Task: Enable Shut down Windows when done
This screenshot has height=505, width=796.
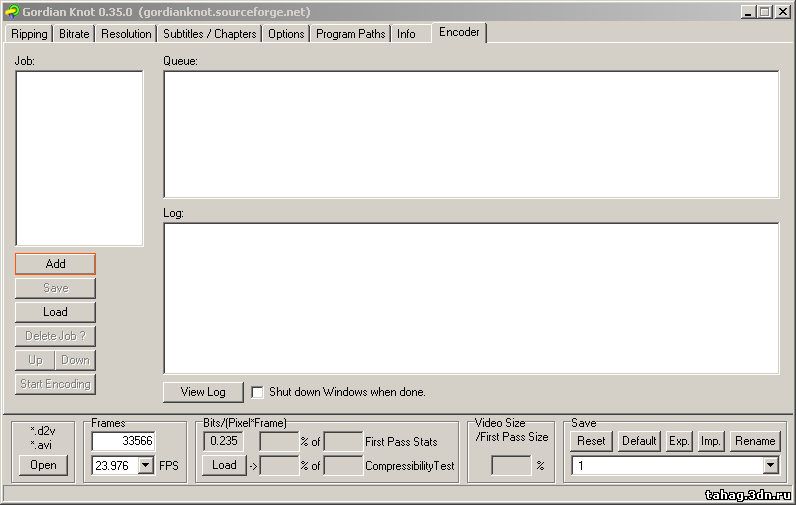Action: tap(258, 392)
